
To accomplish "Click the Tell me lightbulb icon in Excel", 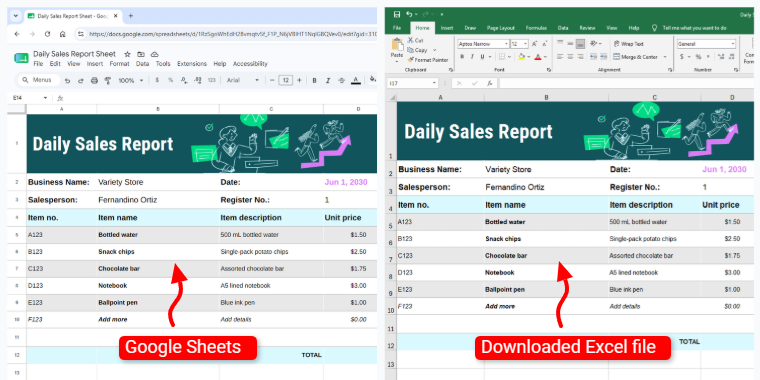I will (654, 28).
